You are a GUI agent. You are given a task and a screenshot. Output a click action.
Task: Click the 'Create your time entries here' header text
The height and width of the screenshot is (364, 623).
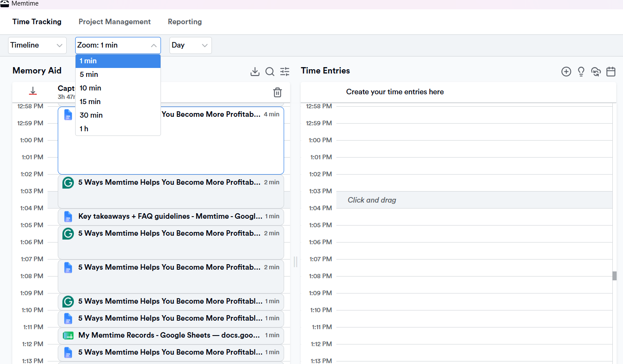(395, 92)
